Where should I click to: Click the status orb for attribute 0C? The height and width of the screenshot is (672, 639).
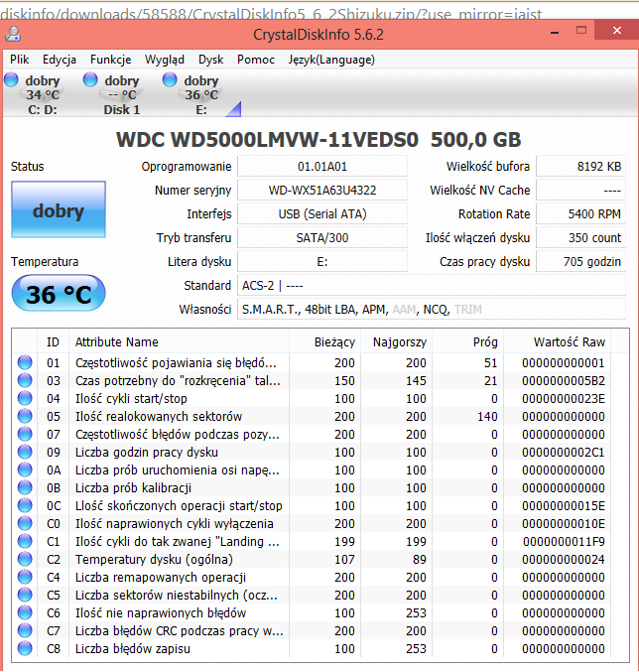[x=25, y=505]
